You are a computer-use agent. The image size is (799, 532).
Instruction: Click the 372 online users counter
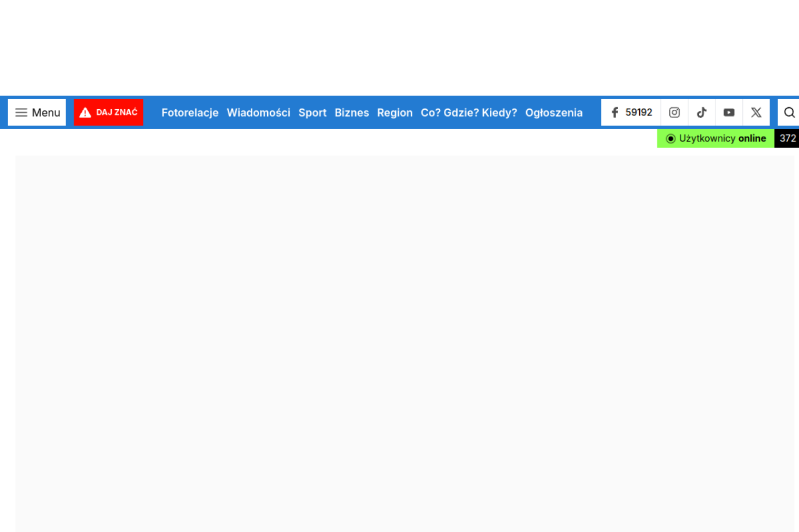(787, 138)
